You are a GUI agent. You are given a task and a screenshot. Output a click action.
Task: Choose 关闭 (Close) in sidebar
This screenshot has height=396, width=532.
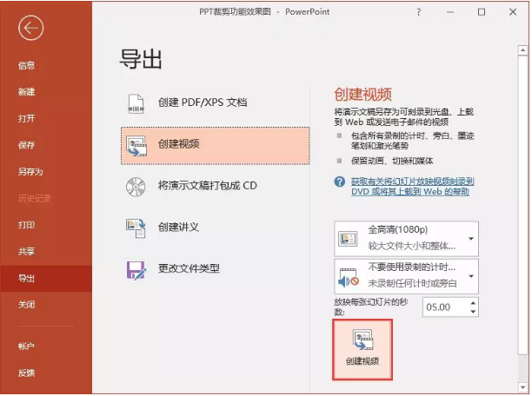click(27, 305)
